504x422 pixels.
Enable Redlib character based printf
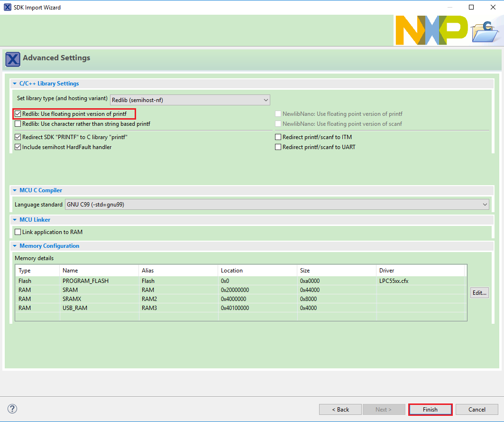point(18,124)
